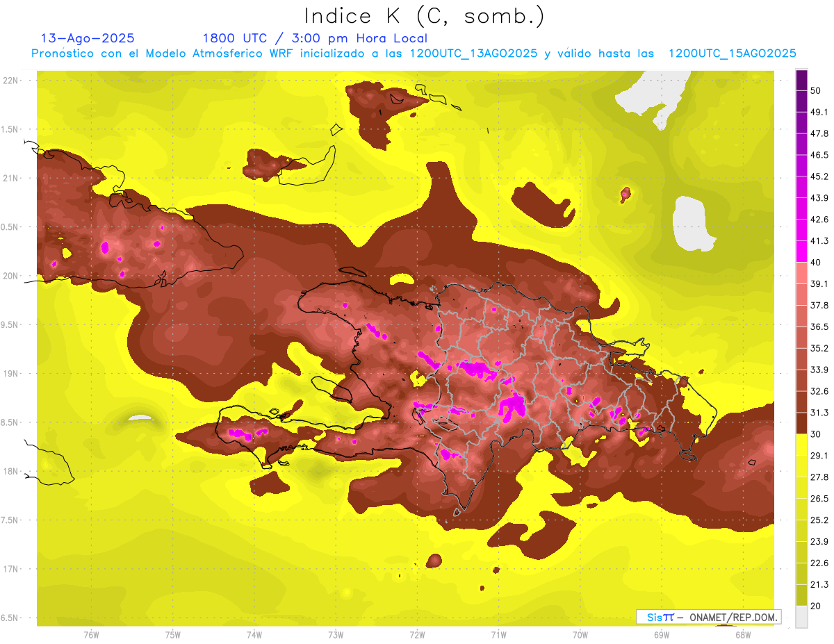
Task: Click the '29.1' colorbar value
Action: [x=819, y=455]
